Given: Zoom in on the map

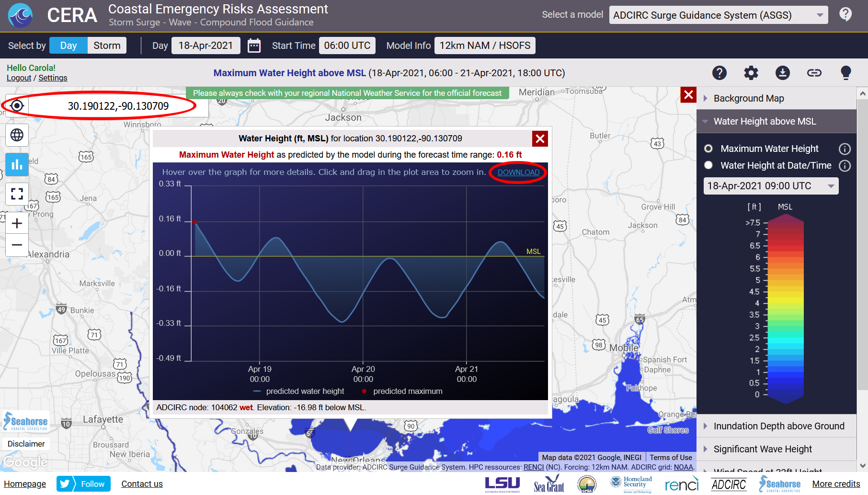Looking at the screenshot, I should pos(17,223).
